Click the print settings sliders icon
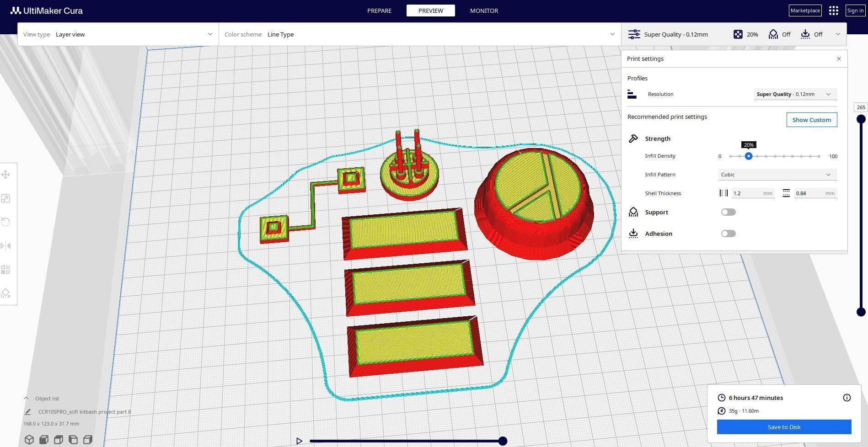 (634, 34)
